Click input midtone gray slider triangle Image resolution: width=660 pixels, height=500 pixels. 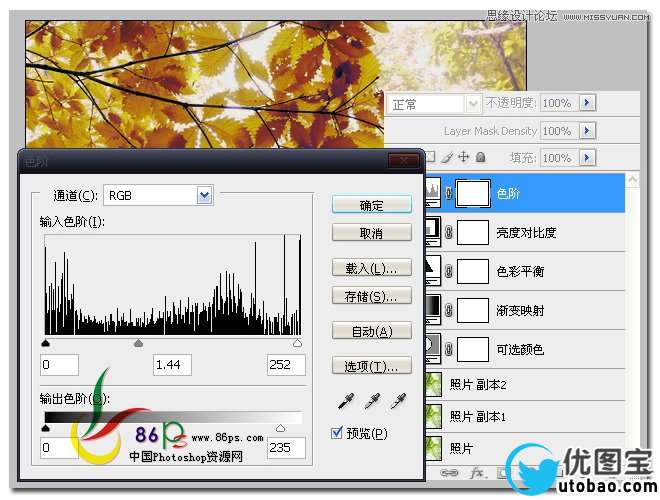[138, 343]
